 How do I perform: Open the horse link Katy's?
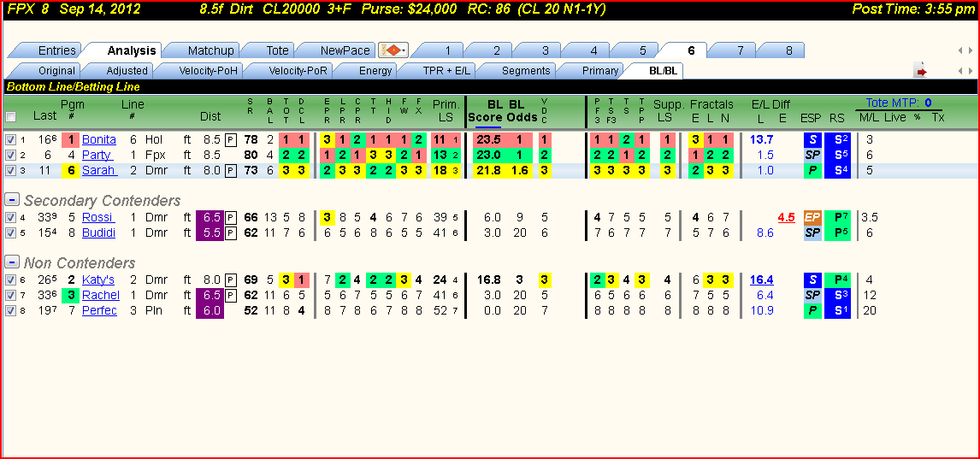(98, 280)
